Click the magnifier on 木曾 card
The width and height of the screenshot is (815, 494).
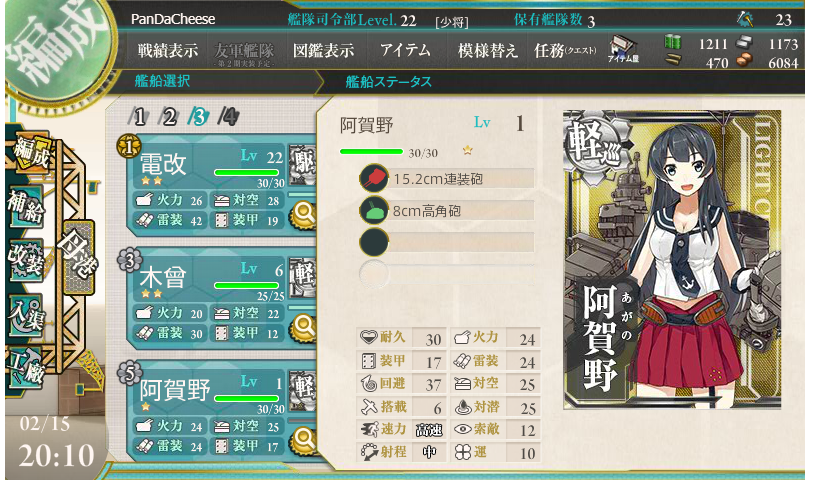(304, 327)
